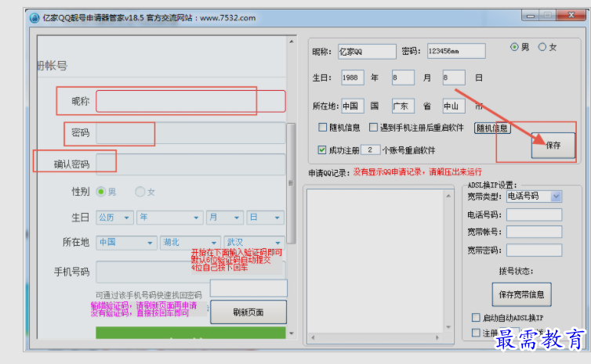Click the birthday year field 1988
591x364 pixels.
coord(353,77)
